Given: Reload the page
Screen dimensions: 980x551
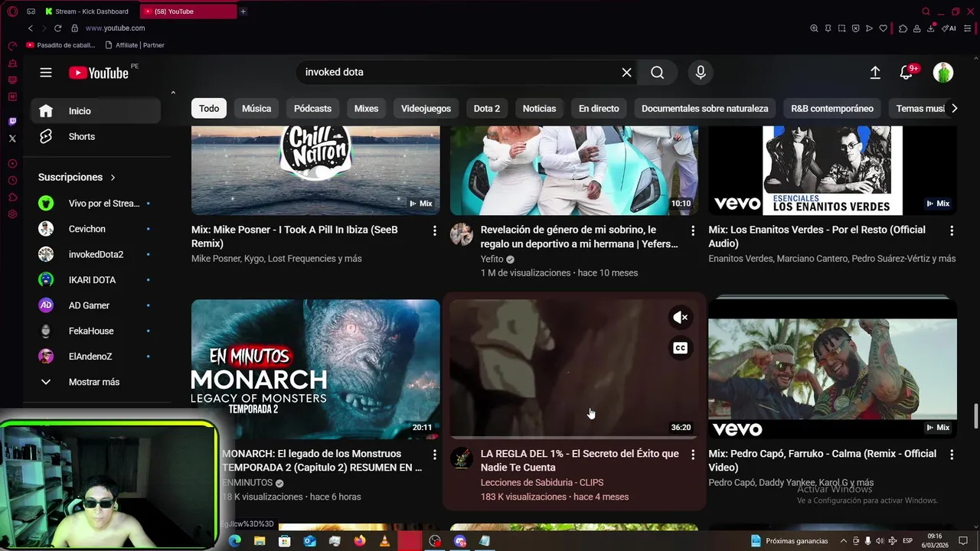Looking at the screenshot, I should click(57, 28).
